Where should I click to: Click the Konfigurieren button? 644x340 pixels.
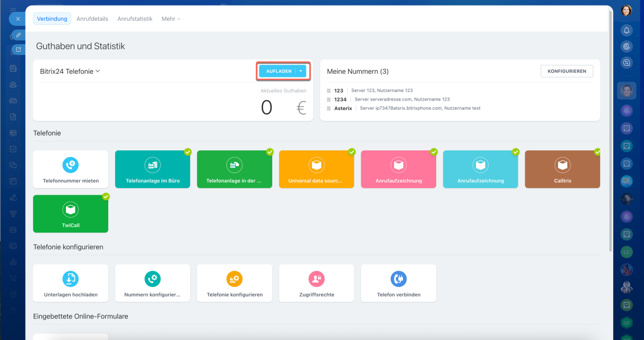click(567, 71)
